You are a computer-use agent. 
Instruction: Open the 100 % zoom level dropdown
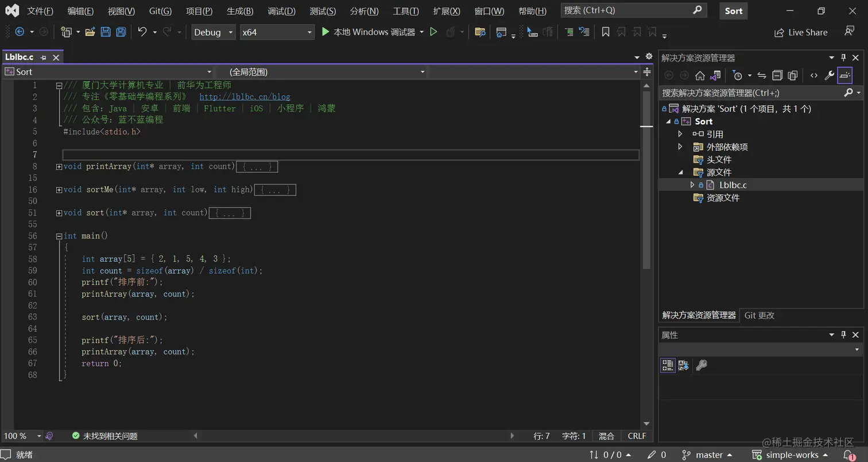(23, 436)
